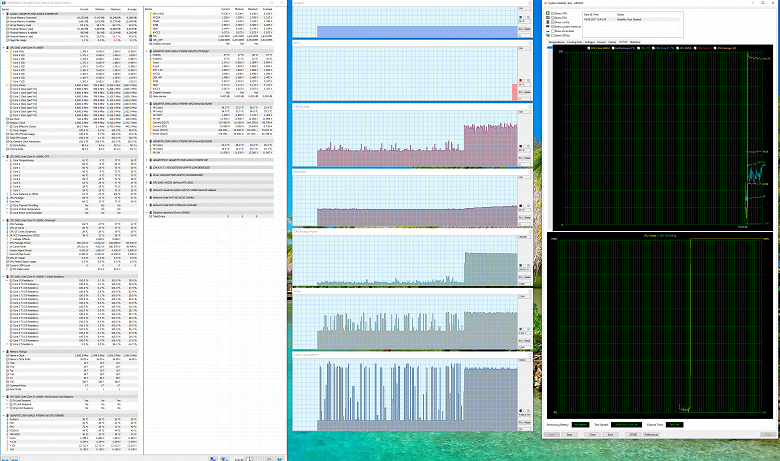Toggle the yellow graph legend checkbox

[588, 48]
